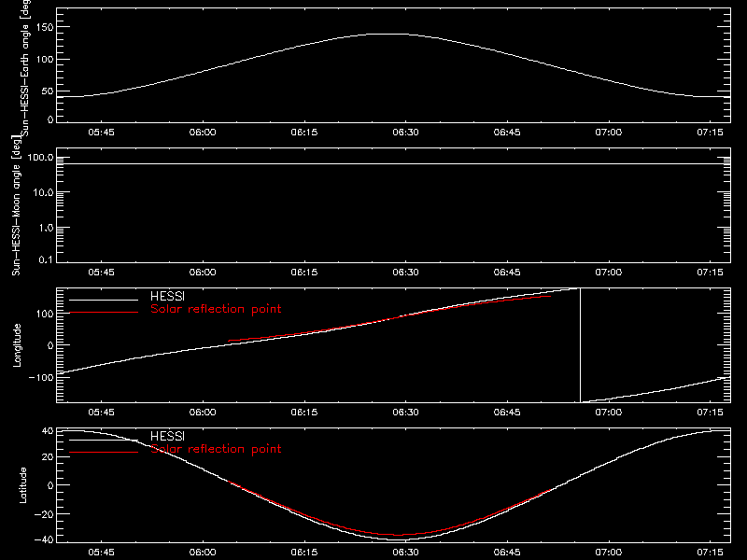Image resolution: width=747 pixels, height=560 pixels.
Task: Click 06:30 time label under Earth angle plot
Action: tap(405, 132)
